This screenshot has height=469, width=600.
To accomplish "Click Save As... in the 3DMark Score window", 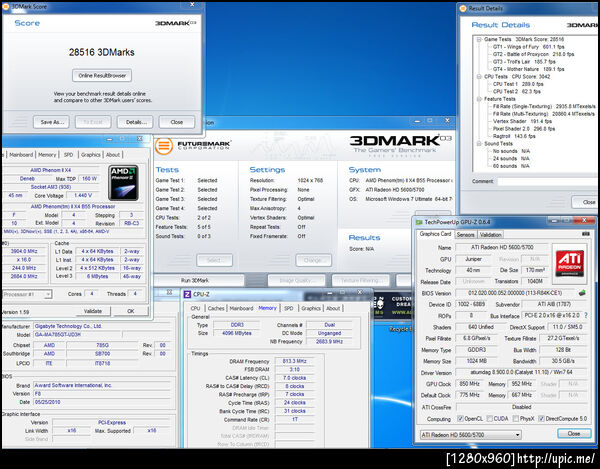I will pos(51,122).
